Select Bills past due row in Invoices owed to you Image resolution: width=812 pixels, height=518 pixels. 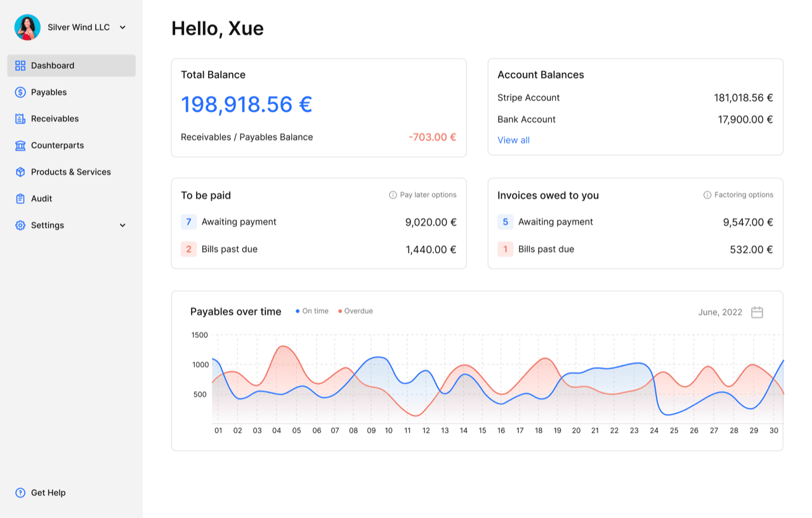pyautogui.click(x=635, y=249)
